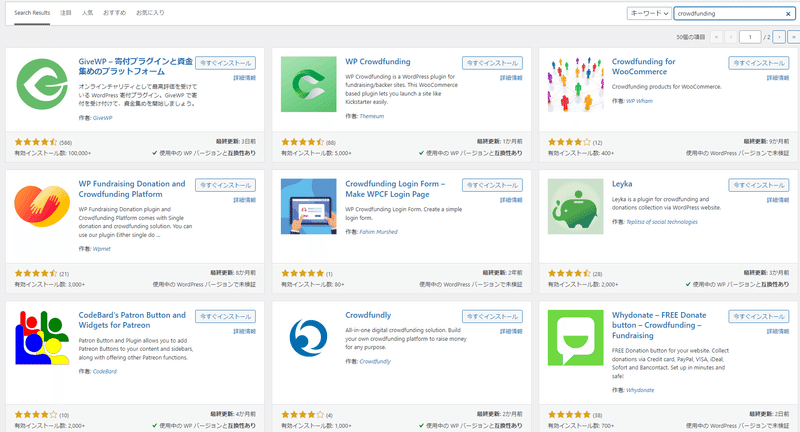The image size is (800, 432).
Task: View 詳細情報 for Crowdfunding Login Form
Action: pyautogui.click(x=511, y=200)
